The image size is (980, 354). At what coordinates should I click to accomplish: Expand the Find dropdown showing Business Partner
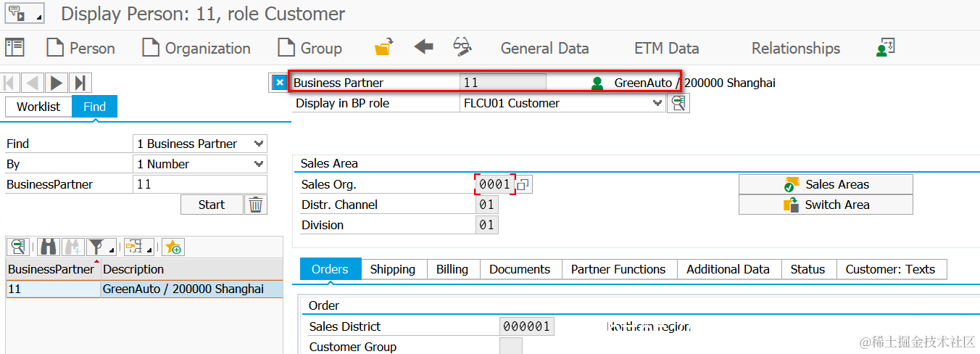259,144
